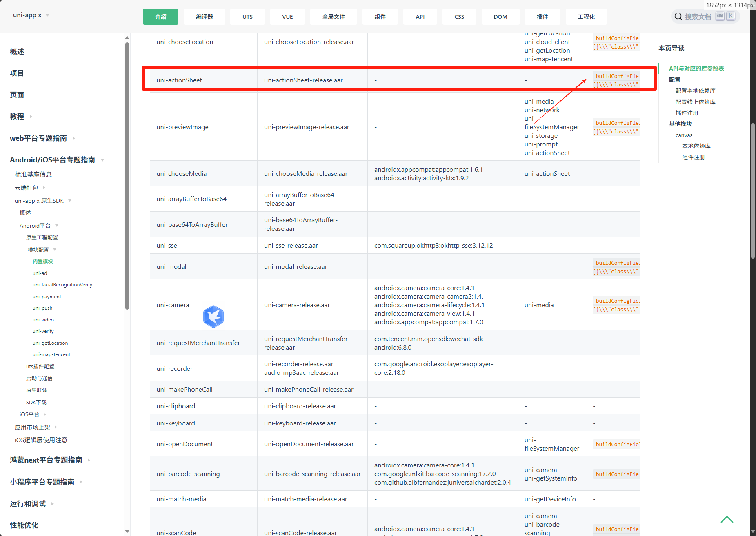Open 原生联调 page
Viewport: 756px width, 536px height.
[37, 390]
